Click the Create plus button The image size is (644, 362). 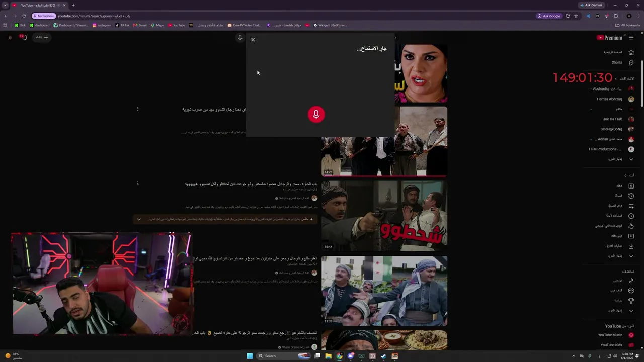coord(42,37)
